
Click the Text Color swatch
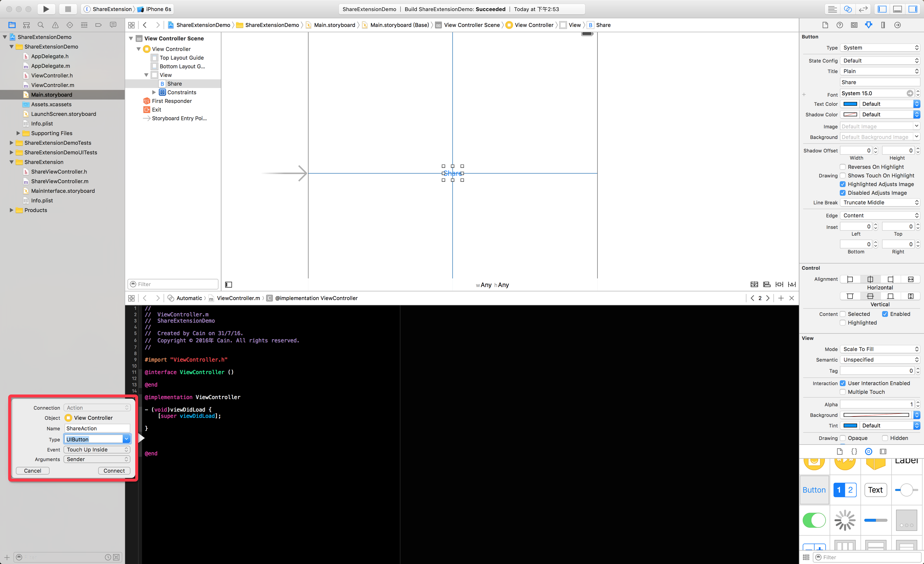click(850, 104)
